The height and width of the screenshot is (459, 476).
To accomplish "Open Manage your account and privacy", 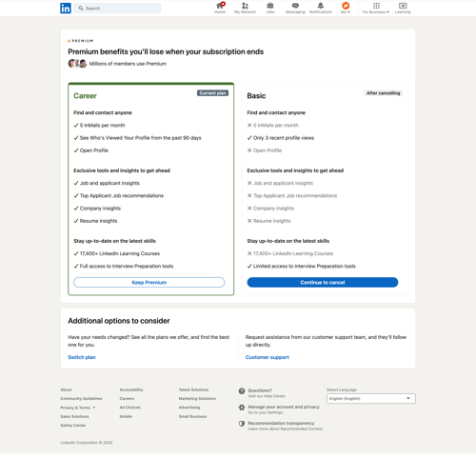I will point(284,407).
